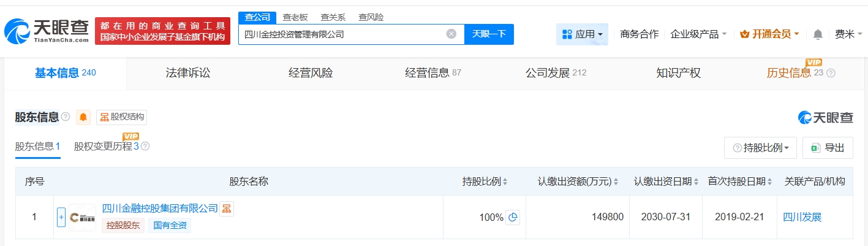Viewport: 868px width, 246px height.
Task: Open the 应用 dropdown menu
Action: [582, 34]
